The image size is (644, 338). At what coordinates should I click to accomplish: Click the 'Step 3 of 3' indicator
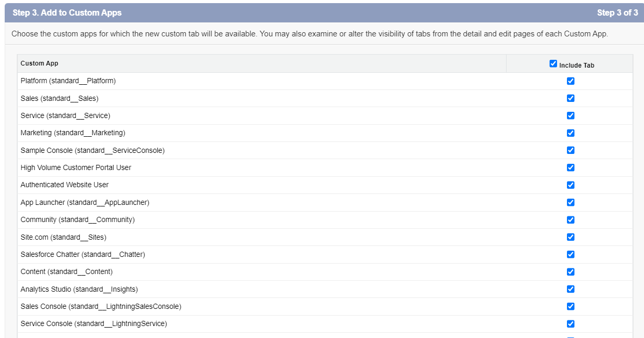pos(617,12)
